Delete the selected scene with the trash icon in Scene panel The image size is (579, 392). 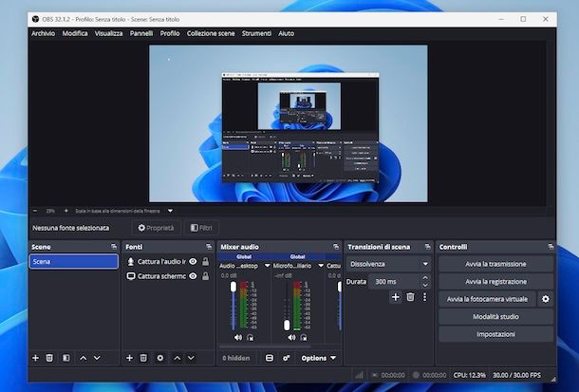coord(49,358)
